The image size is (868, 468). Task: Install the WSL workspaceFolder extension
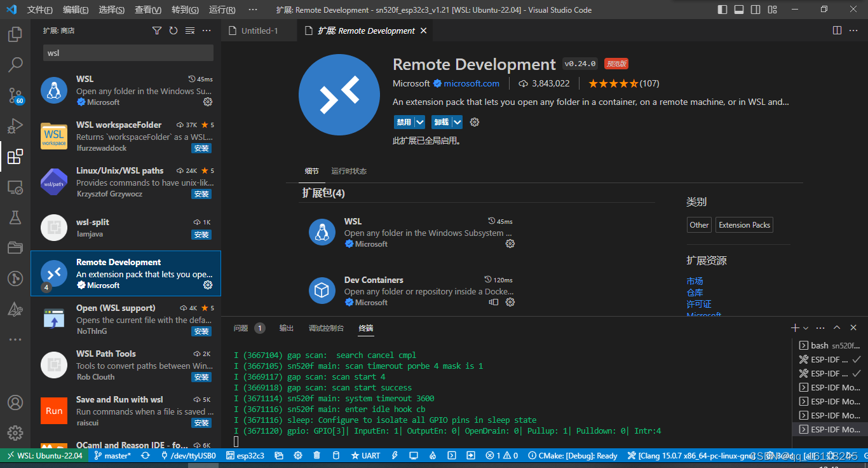pyautogui.click(x=201, y=148)
